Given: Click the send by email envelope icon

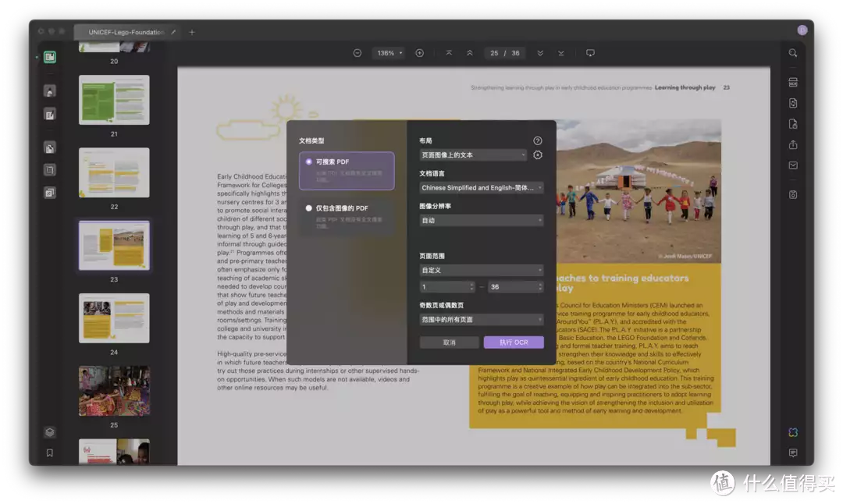Looking at the screenshot, I should click(x=793, y=165).
